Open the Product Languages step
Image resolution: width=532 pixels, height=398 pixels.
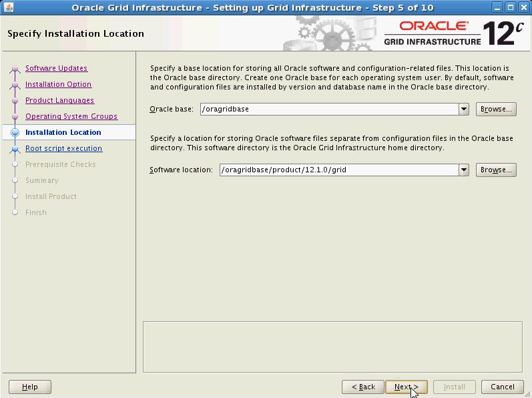(59, 100)
